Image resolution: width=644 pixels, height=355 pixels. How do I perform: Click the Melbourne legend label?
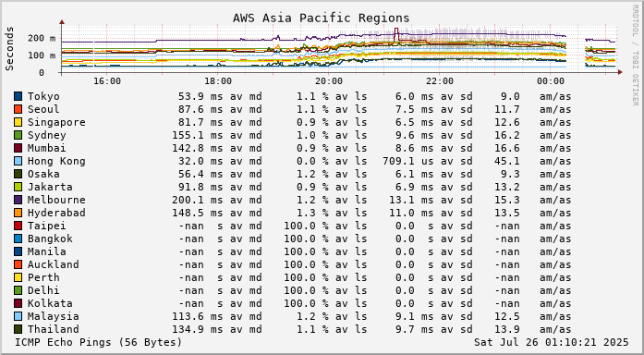(56, 200)
